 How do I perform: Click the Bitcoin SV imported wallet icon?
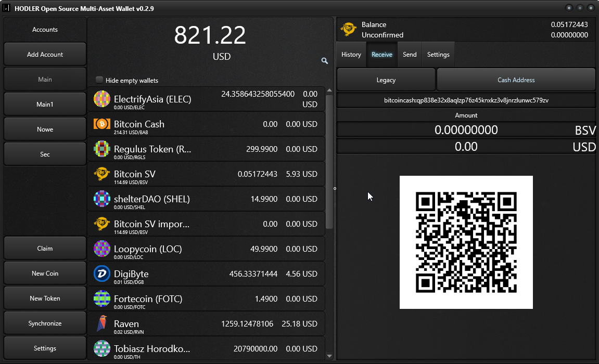point(102,224)
